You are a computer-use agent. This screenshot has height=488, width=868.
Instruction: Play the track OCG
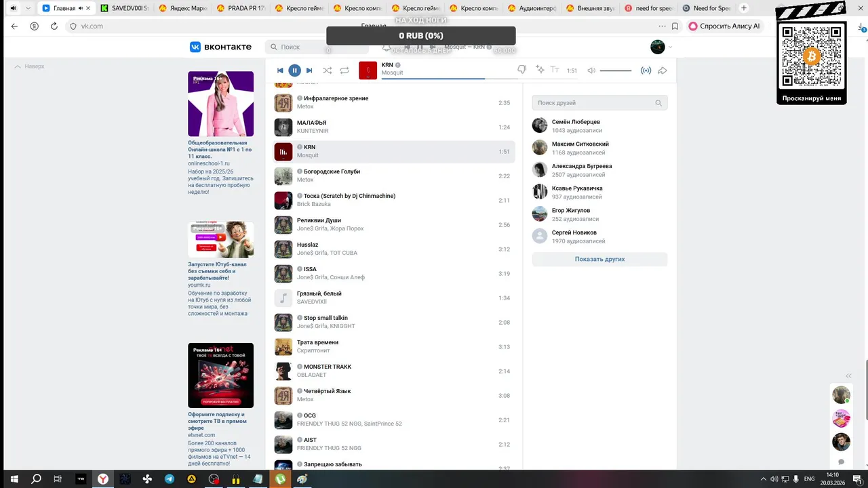click(394, 420)
